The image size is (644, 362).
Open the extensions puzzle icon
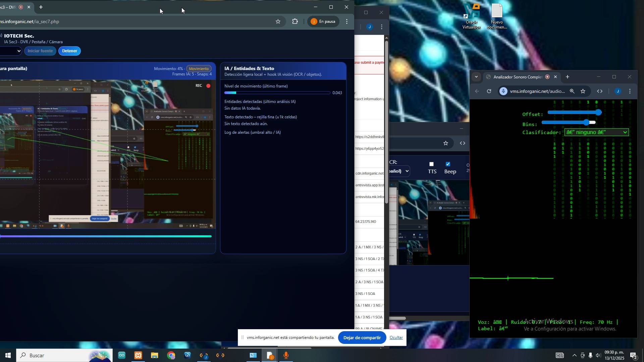[x=295, y=22]
